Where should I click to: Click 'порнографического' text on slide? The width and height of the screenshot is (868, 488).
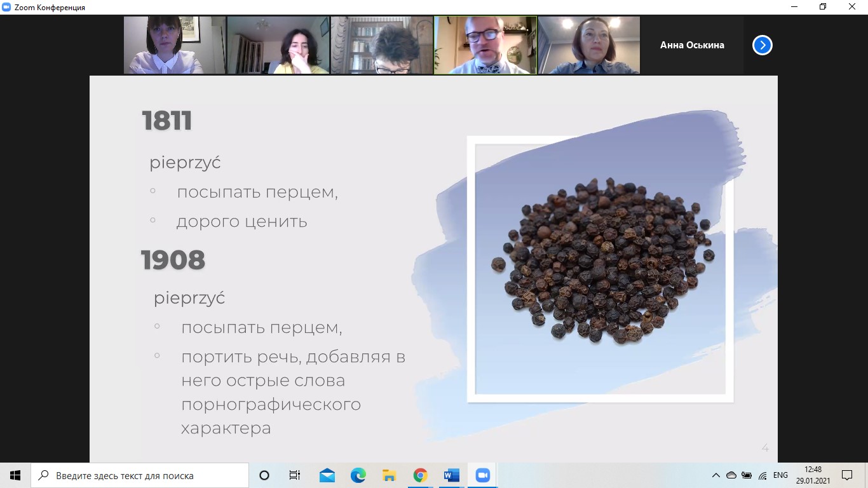coord(271,405)
